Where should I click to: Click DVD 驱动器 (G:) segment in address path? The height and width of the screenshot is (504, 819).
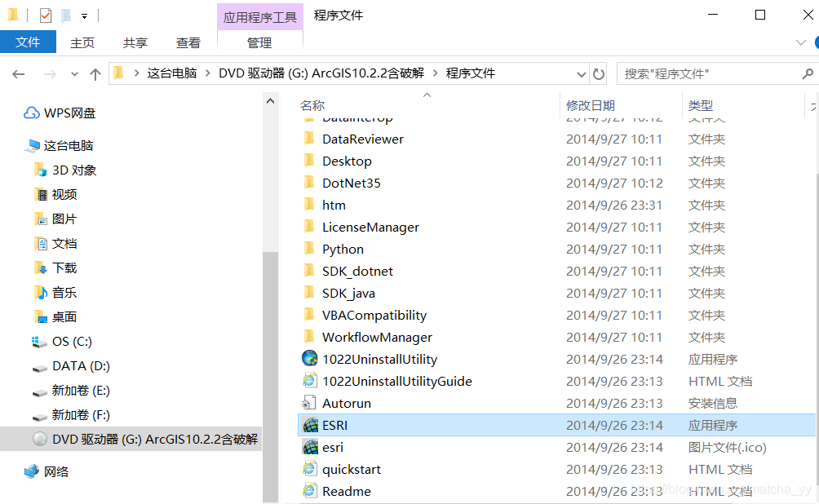coord(321,73)
